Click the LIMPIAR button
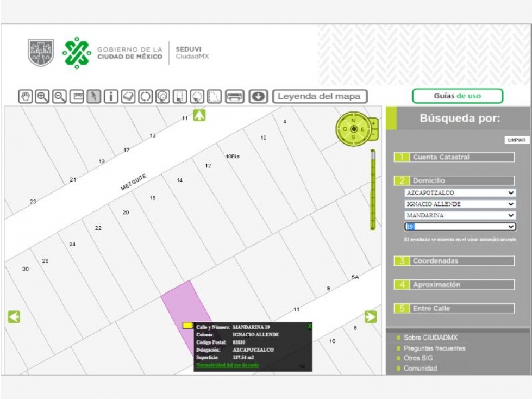The image size is (532, 399). pyautogui.click(x=516, y=140)
